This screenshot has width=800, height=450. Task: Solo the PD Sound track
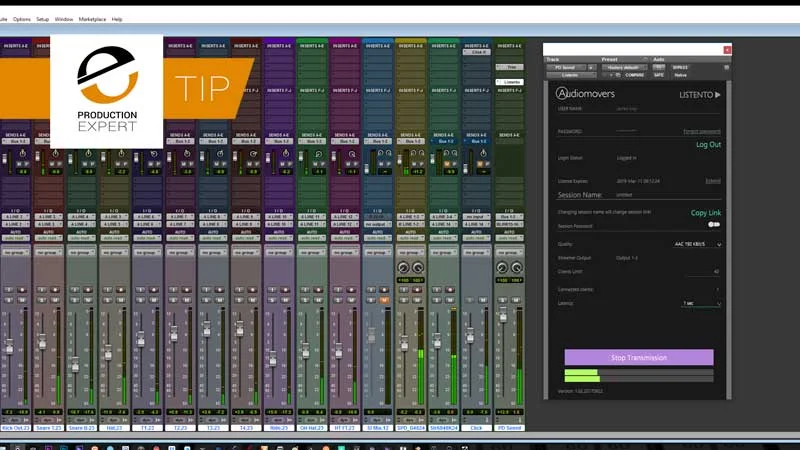coord(503,300)
